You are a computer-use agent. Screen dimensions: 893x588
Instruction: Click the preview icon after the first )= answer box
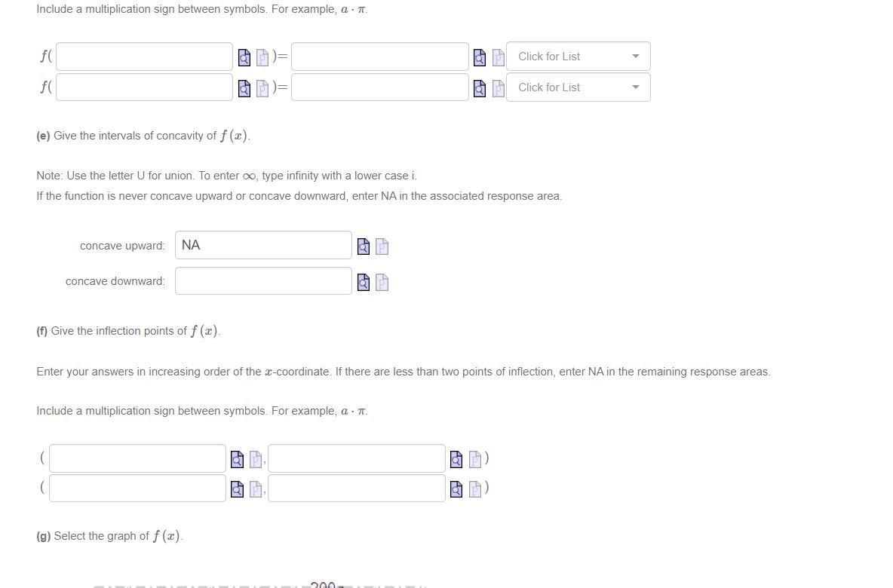click(480, 56)
